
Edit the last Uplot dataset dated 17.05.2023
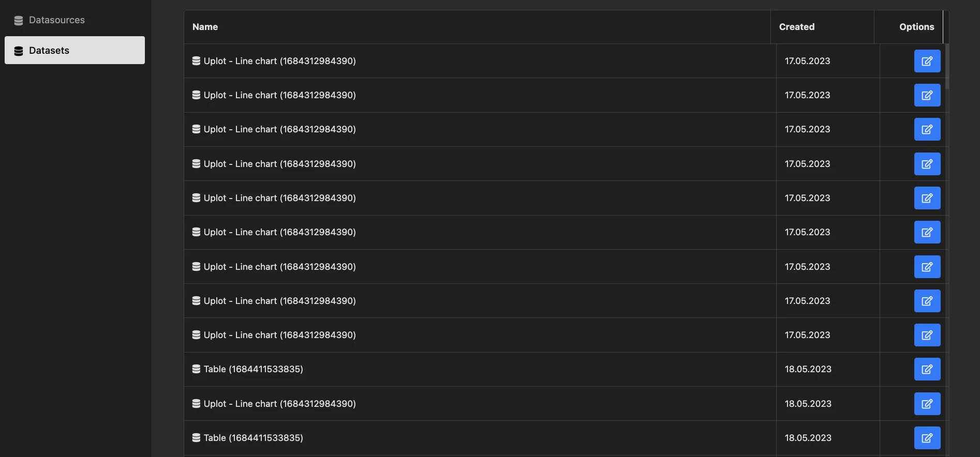(927, 335)
